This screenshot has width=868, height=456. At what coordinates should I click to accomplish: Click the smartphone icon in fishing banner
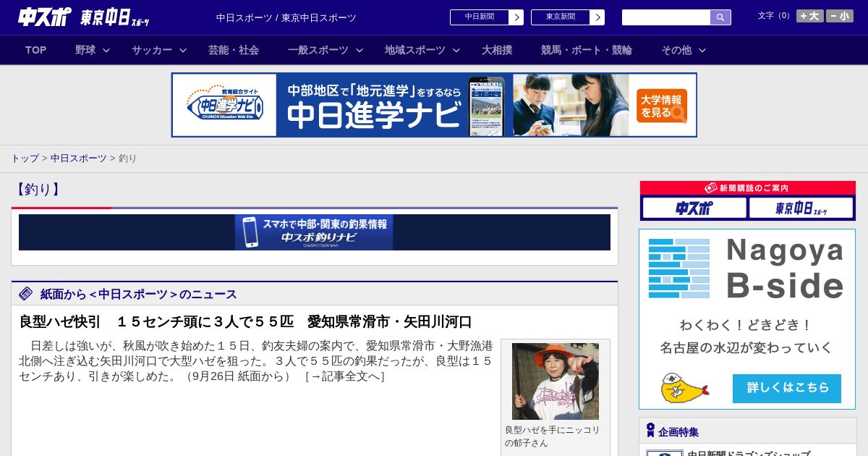[x=250, y=232]
